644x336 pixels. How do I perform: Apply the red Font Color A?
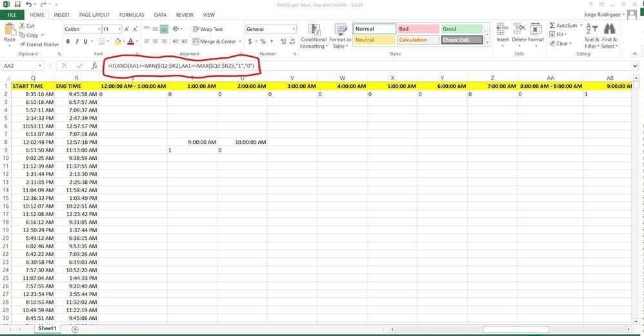click(x=130, y=41)
